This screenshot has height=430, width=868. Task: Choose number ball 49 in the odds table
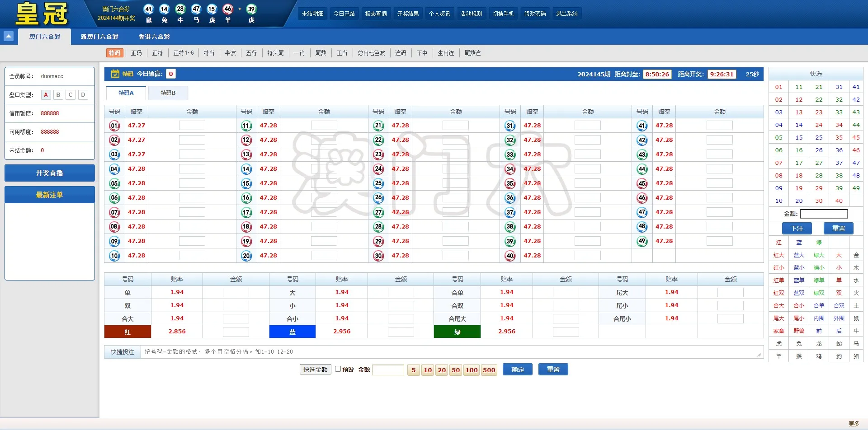pos(642,241)
